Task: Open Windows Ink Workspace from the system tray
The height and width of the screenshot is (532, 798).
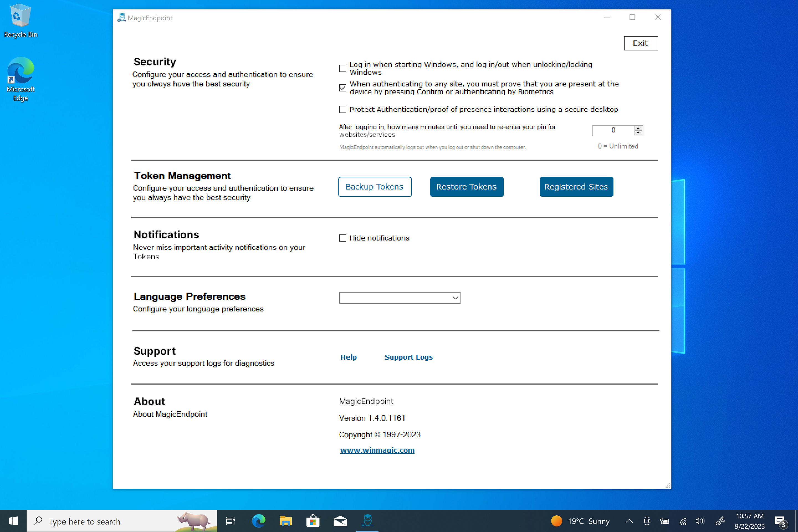Action: click(x=720, y=520)
